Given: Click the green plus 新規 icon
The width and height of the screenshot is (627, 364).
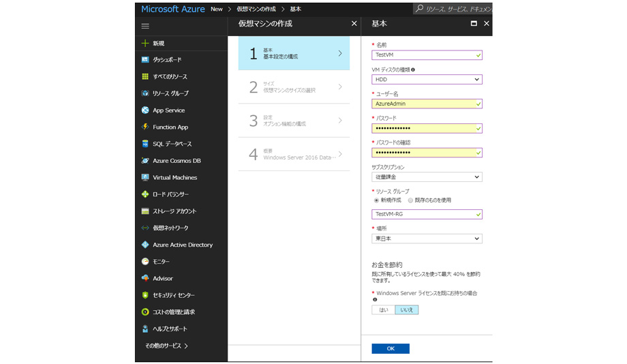Looking at the screenshot, I should point(145,43).
